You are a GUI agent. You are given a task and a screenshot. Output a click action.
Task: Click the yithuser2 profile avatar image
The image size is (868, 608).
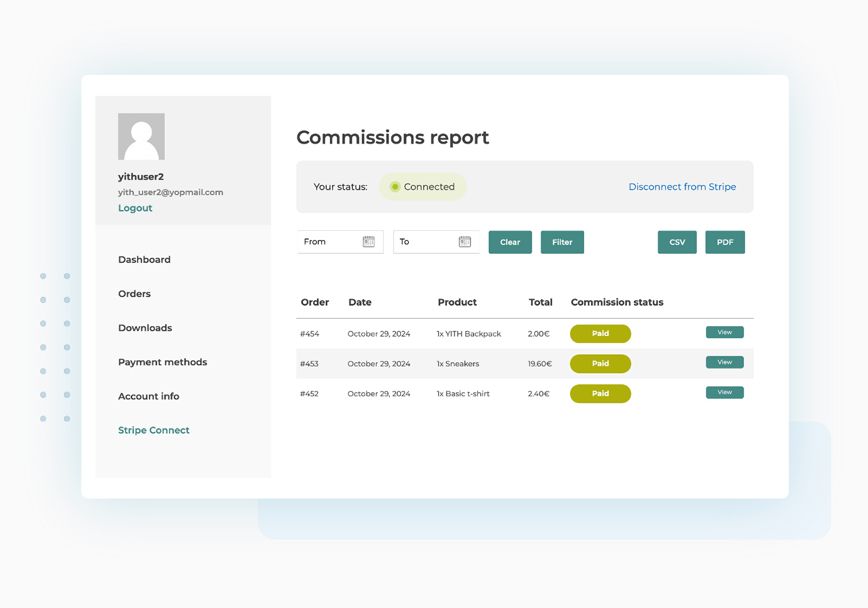coord(141,137)
